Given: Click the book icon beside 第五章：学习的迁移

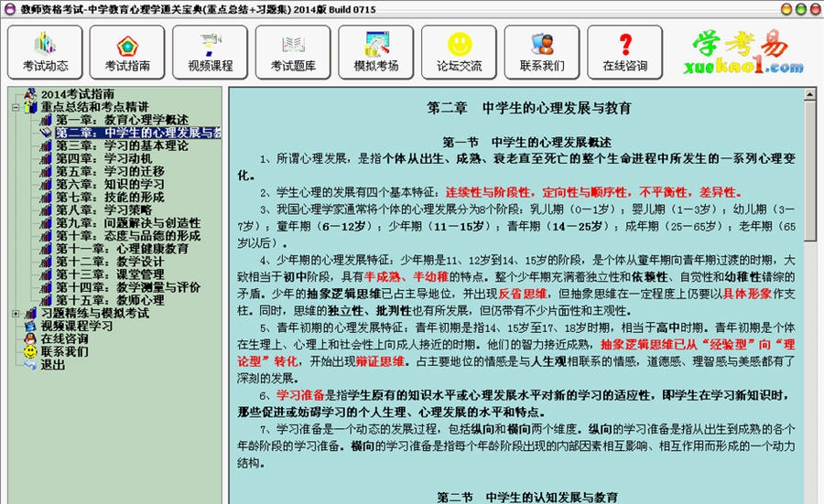Looking at the screenshot, I should 47,171.
